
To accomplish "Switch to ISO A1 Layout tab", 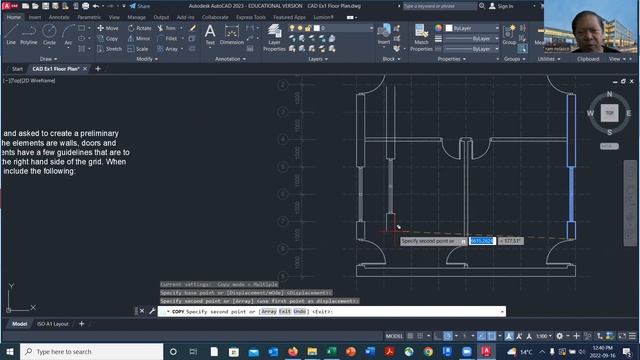I will [x=53, y=324].
